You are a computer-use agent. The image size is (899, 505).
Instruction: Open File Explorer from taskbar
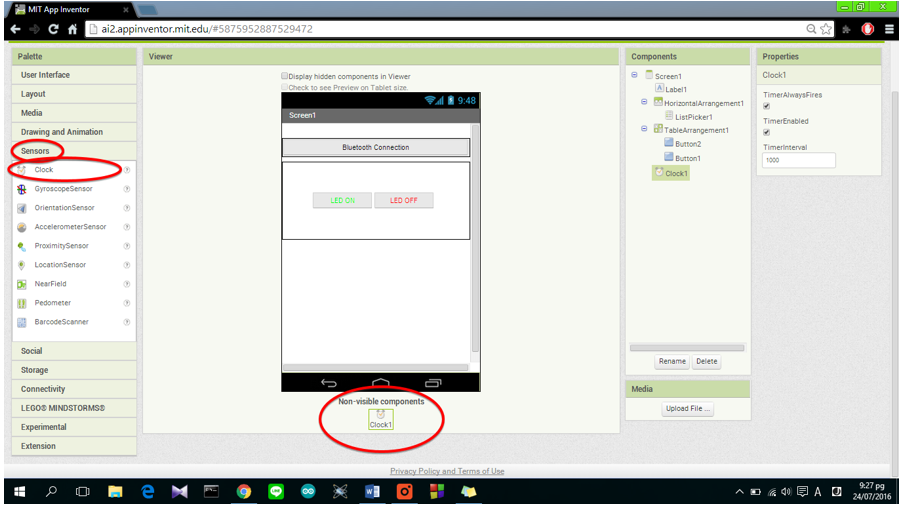point(115,491)
